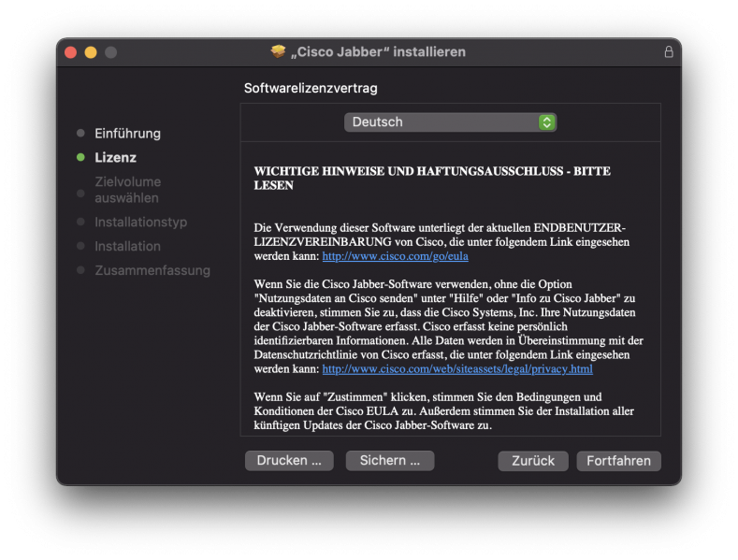Click the Zielvolume auswählen step
Viewport: 738px width, 560px height.
pyautogui.click(x=127, y=190)
